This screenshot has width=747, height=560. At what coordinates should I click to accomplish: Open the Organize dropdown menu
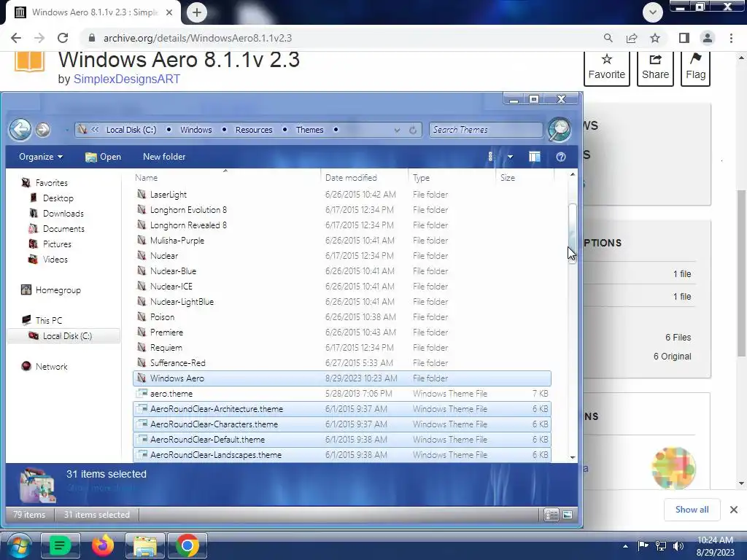point(41,157)
